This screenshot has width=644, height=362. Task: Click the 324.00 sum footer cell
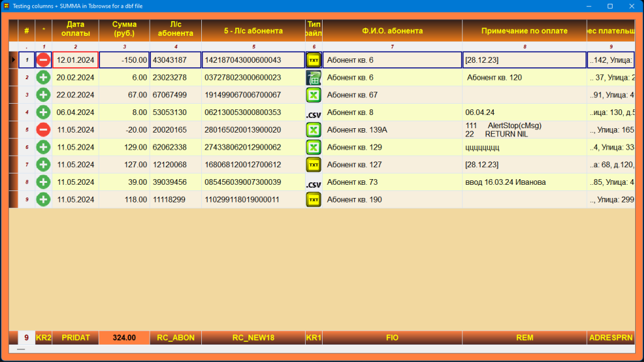coord(125,337)
